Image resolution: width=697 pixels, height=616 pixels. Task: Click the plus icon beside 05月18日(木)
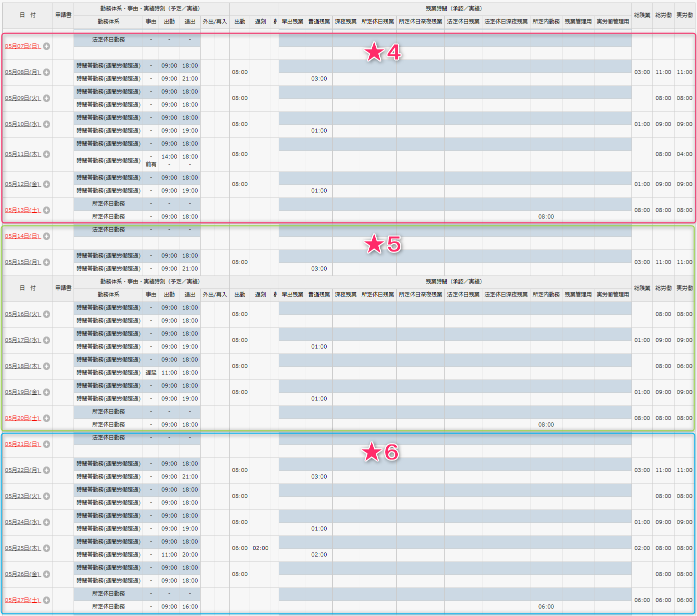pos(47,366)
